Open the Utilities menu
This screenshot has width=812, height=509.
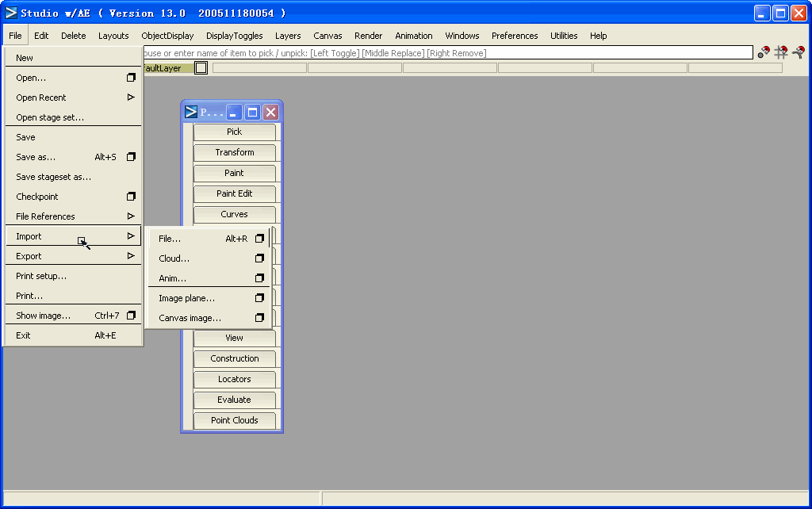click(564, 36)
